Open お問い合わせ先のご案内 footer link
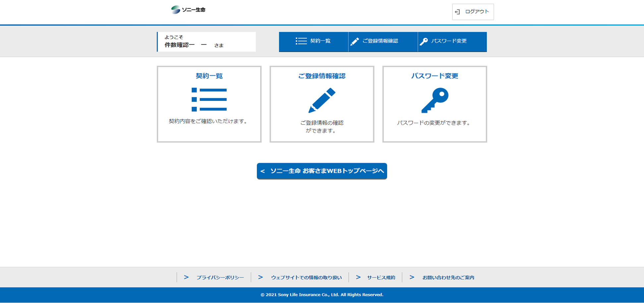Image resolution: width=644 pixels, height=303 pixels. [448, 277]
